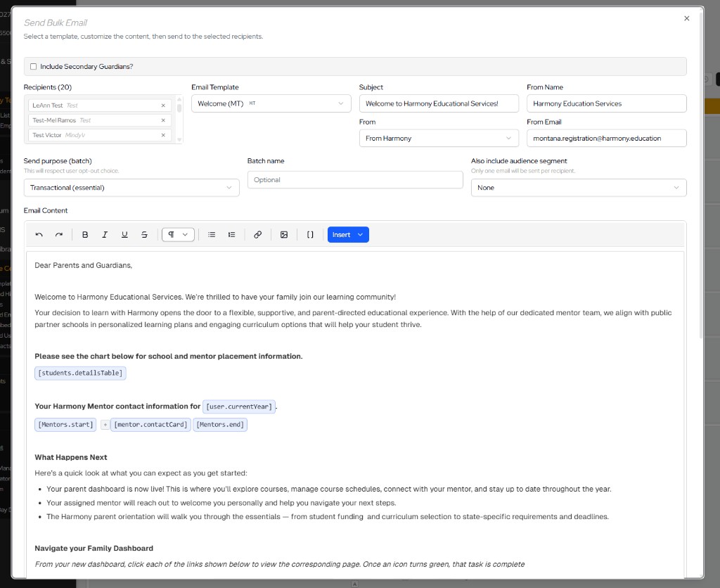Select the user.currentYear merge tag
This screenshot has height=588, width=720.
tap(239, 407)
